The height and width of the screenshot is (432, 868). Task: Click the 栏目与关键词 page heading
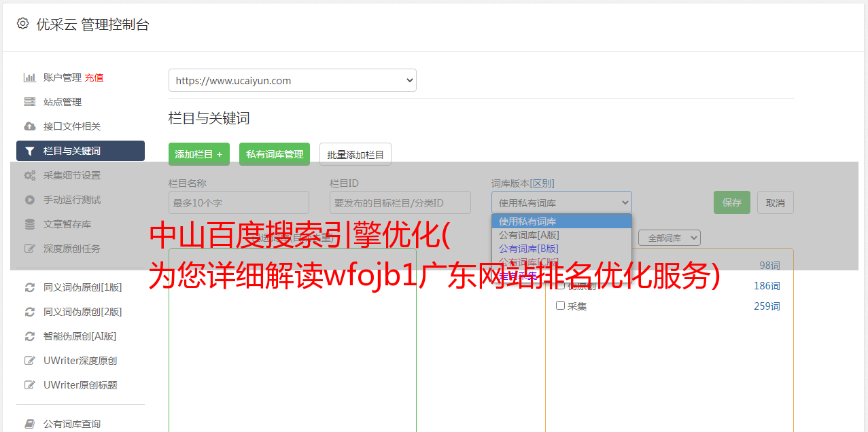pos(209,118)
